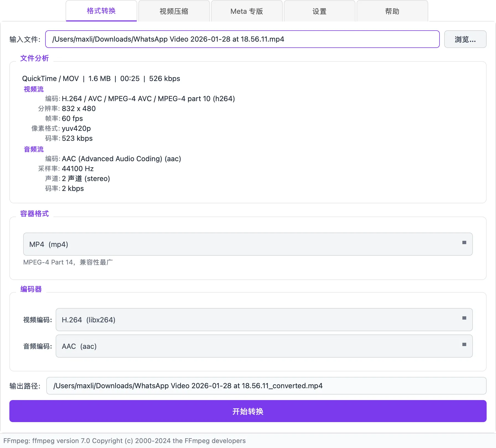Click the container format dropdown arrow icon
The height and width of the screenshot is (448, 496).
(x=464, y=242)
